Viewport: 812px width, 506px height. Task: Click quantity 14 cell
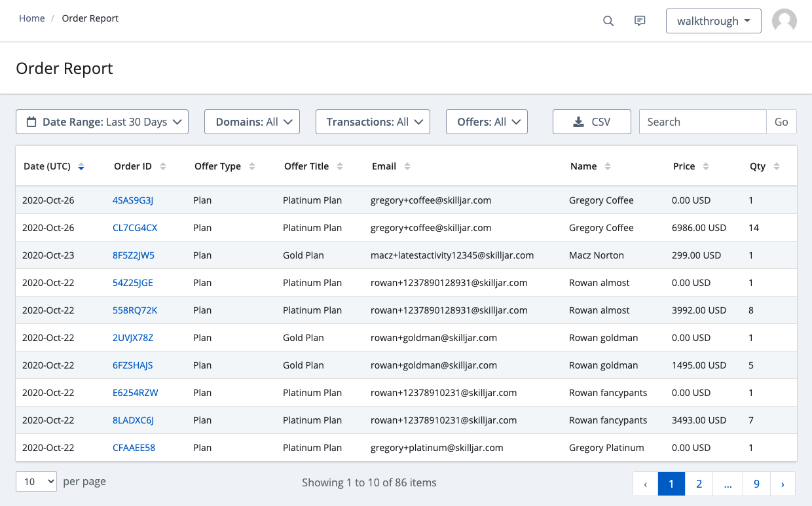pyautogui.click(x=754, y=228)
